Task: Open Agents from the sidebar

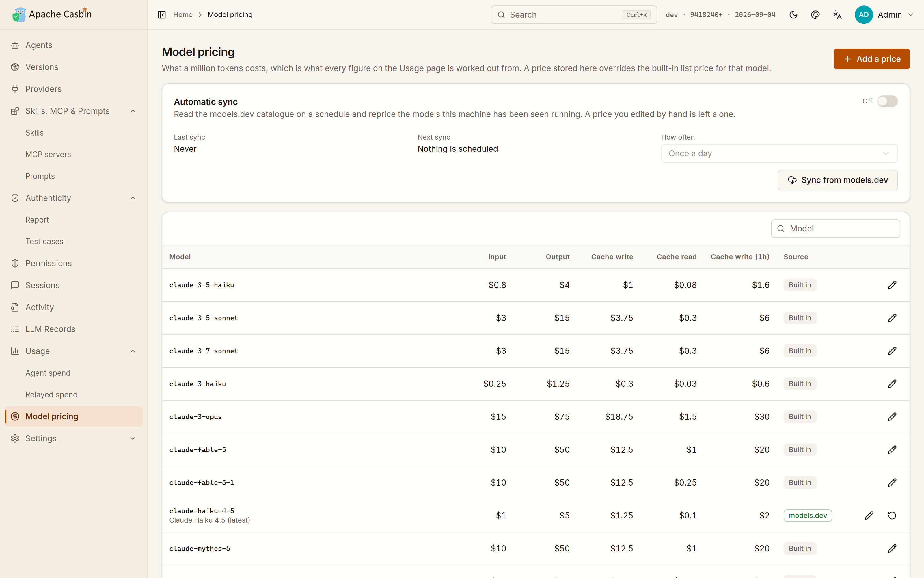Action: coord(74,45)
